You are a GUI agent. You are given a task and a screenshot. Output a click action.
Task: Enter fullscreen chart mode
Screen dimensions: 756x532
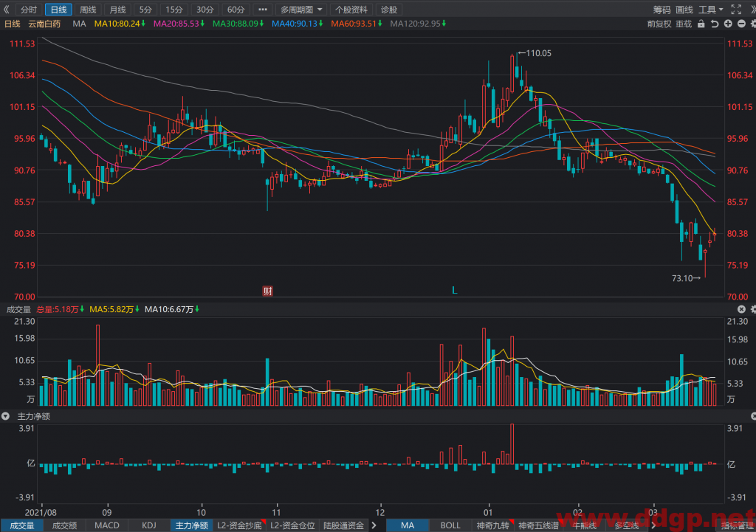pyautogui.click(x=736, y=9)
